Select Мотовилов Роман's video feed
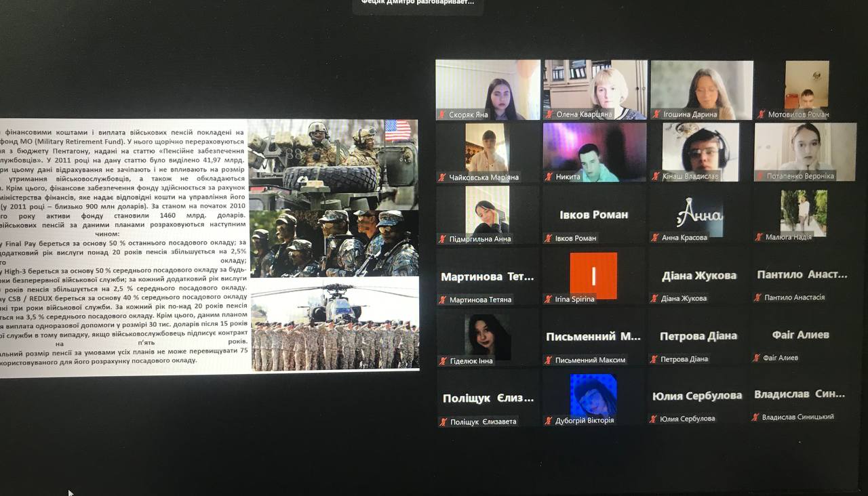Viewport: 868px width, 496px height. coord(807,85)
